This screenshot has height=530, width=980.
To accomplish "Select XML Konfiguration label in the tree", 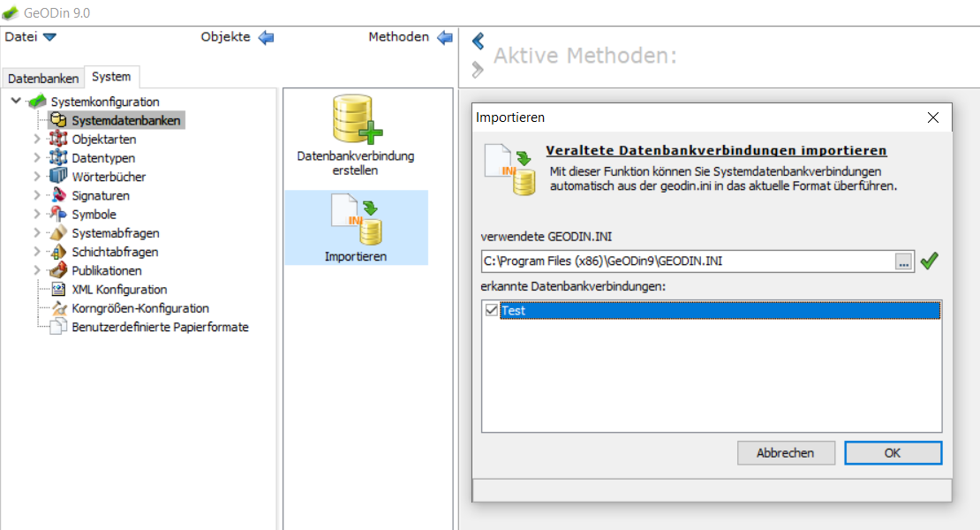I will click(x=119, y=289).
